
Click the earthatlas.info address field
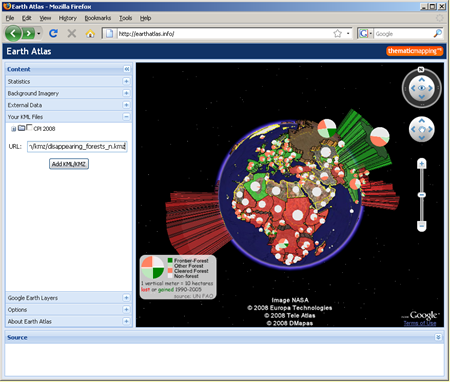pyautogui.click(x=225, y=34)
